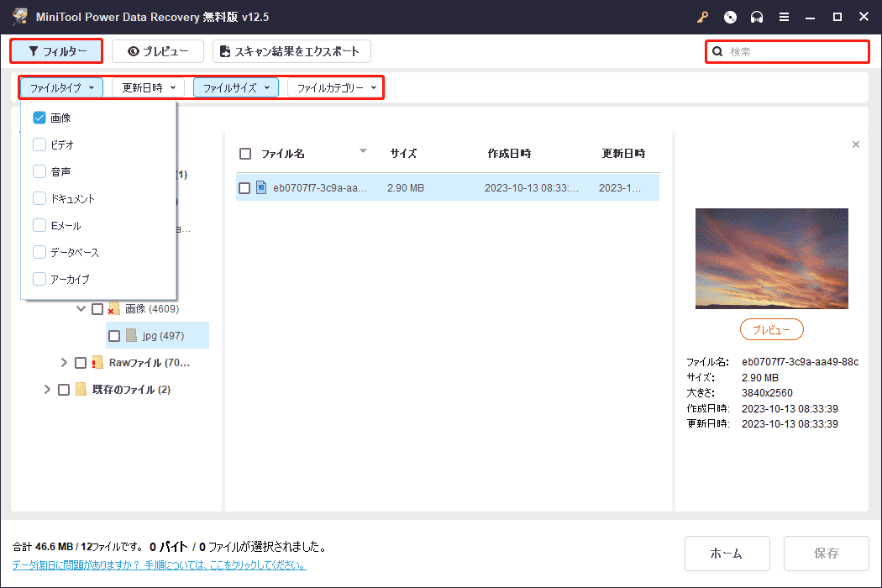Select the 2.90 MB size cell
The image size is (882, 588).
(x=406, y=188)
